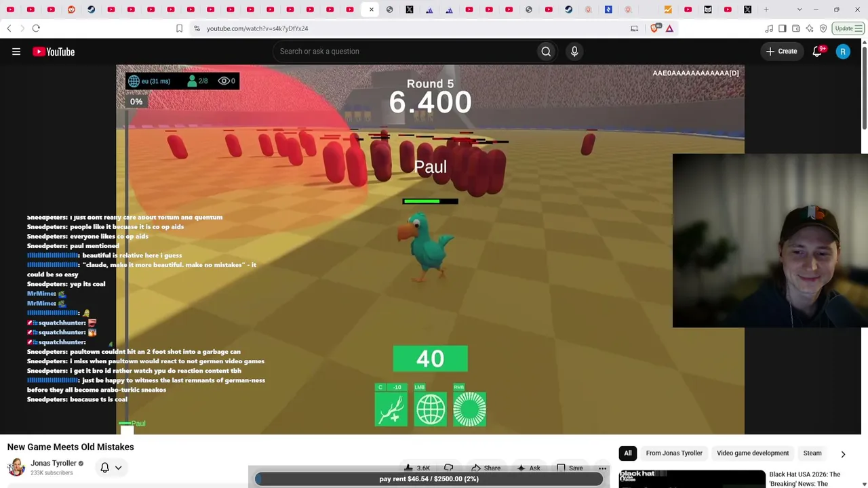Image resolution: width=868 pixels, height=488 pixels.
Task: Reload the current page
Action: pos(36,28)
